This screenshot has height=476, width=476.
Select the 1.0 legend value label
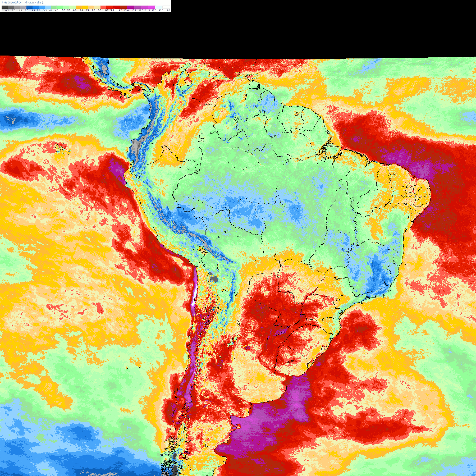pyautogui.click(x=13, y=10)
